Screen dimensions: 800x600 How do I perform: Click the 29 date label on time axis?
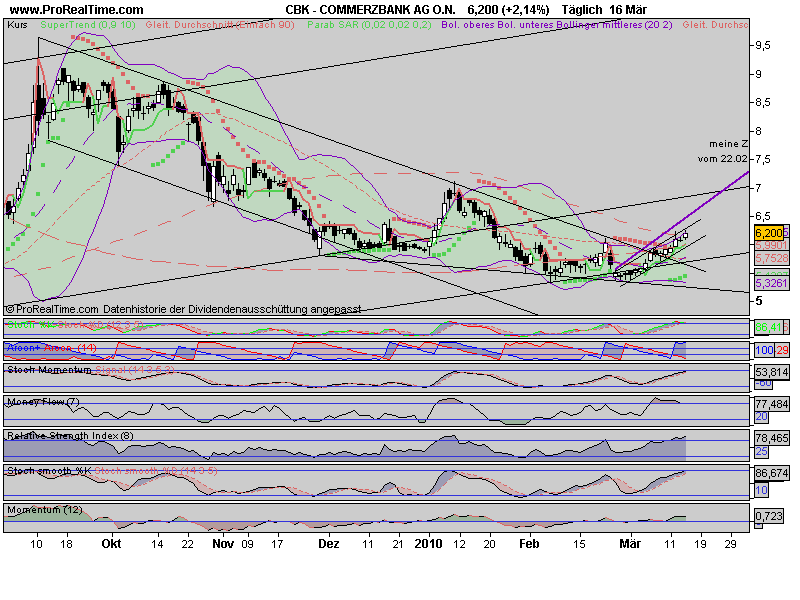730,544
